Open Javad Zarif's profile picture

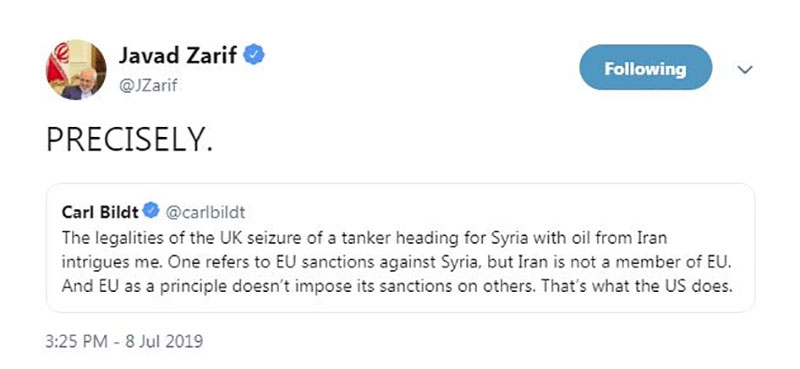[77, 69]
